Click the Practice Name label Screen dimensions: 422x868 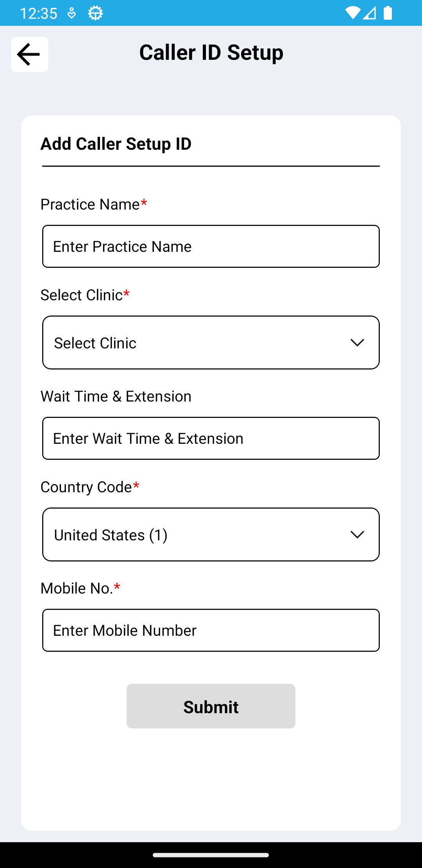click(x=90, y=204)
